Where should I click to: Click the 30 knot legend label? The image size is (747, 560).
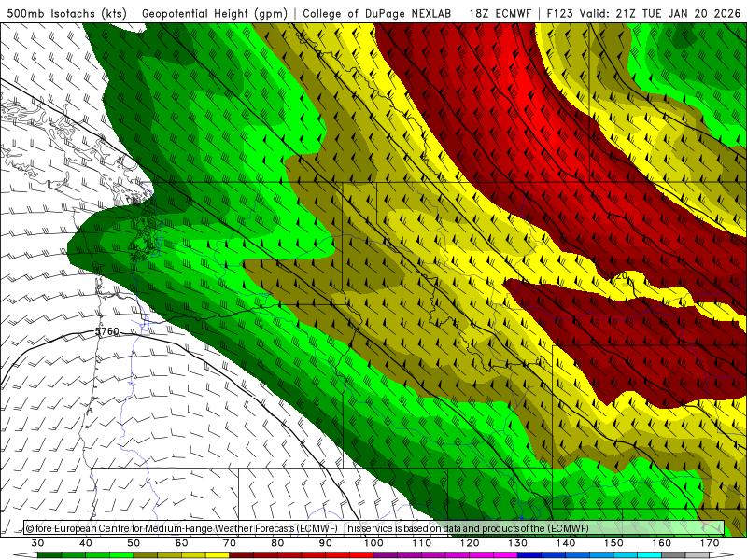[37, 543]
